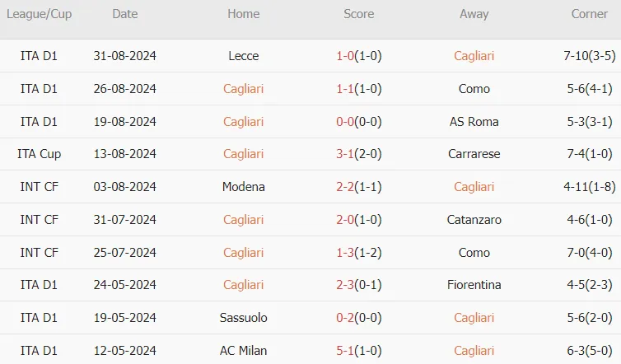Screen dimensions: 621x364
Task: Select Catanzaro away team
Action: (474, 219)
